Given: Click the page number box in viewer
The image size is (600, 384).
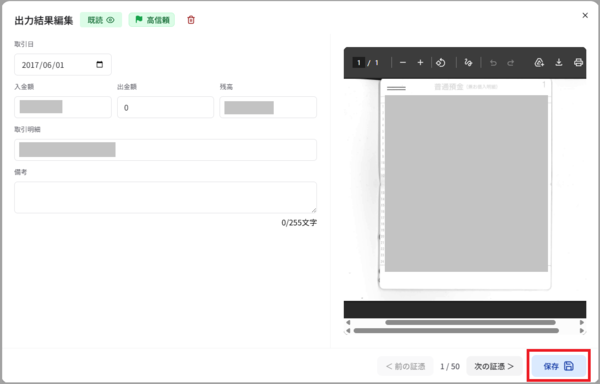Looking at the screenshot, I should click(x=359, y=62).
